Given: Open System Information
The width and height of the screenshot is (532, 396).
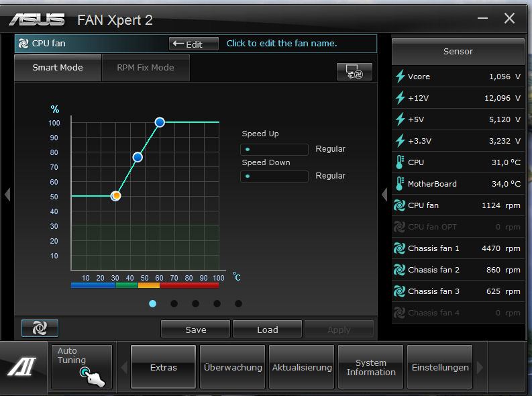Looking at the screenshot, I should (x=371, y=367).
